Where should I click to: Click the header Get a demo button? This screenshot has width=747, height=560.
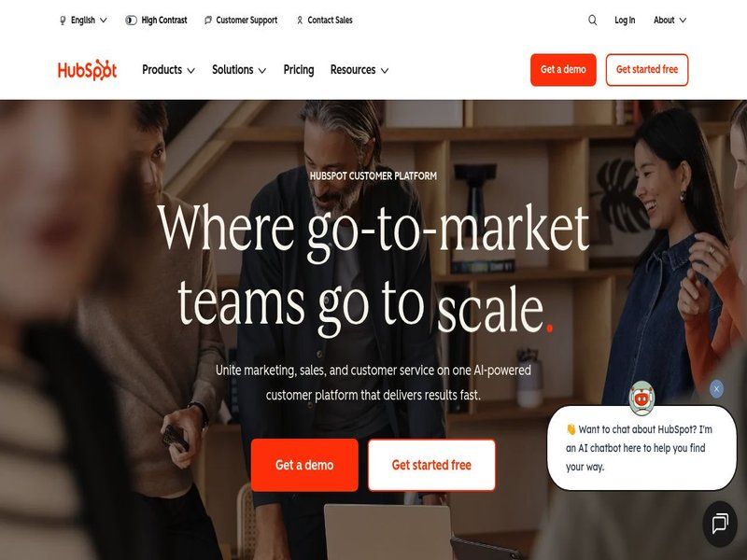click(x=563, y=69)
